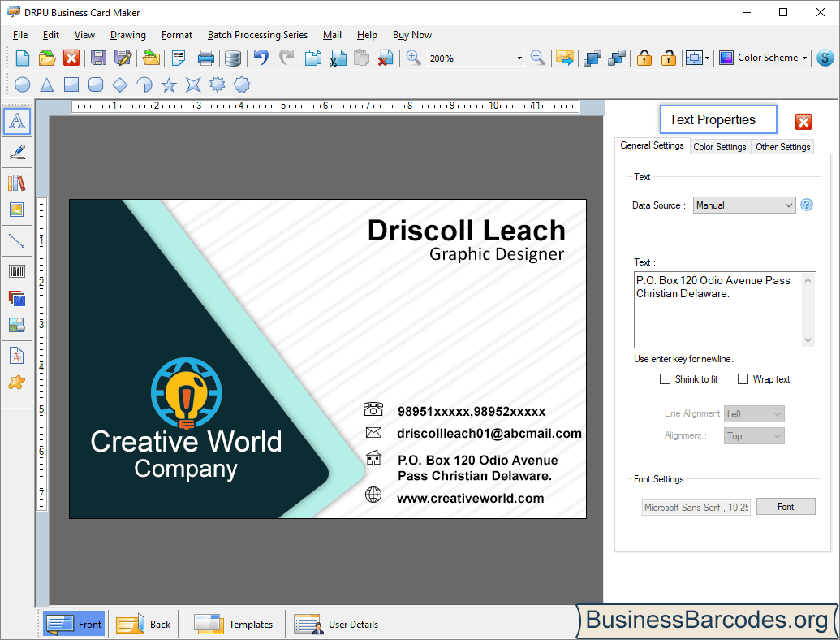Click the email envelope icon in toolbar
Viewport: 840px width, 640px height.
(x=564, y=58)
